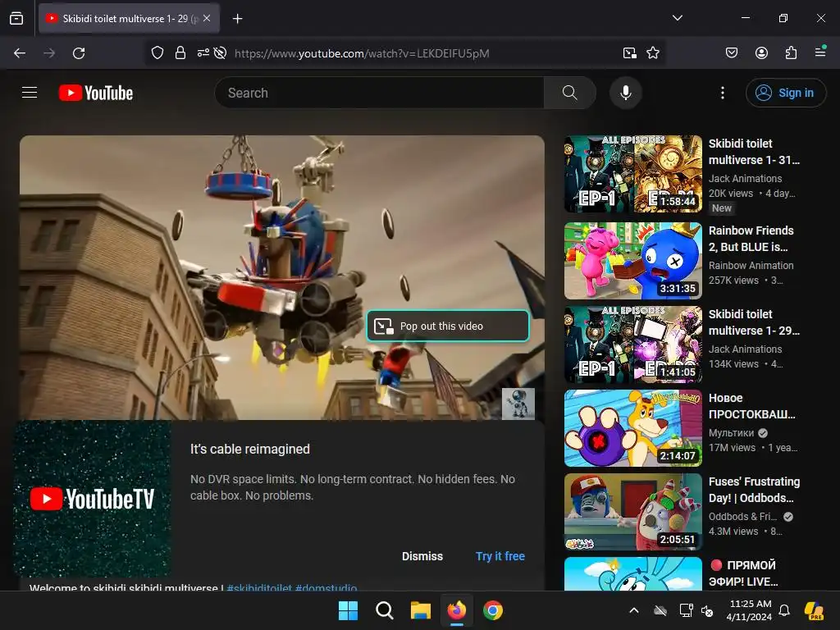This screenshot has width=840, height=630.
Task: Open the Новое ПРОСТОКВАШ video title
Action: click(751, 405)
